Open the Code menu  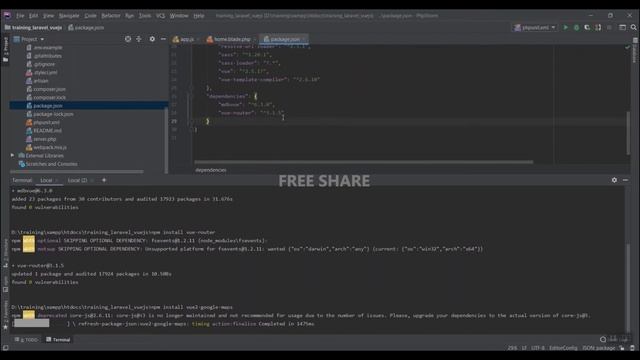(90, 16)
